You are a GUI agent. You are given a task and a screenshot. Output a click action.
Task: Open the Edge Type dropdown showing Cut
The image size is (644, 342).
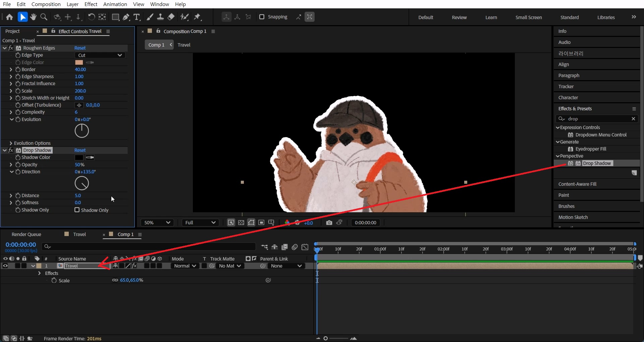pos(100,55)
